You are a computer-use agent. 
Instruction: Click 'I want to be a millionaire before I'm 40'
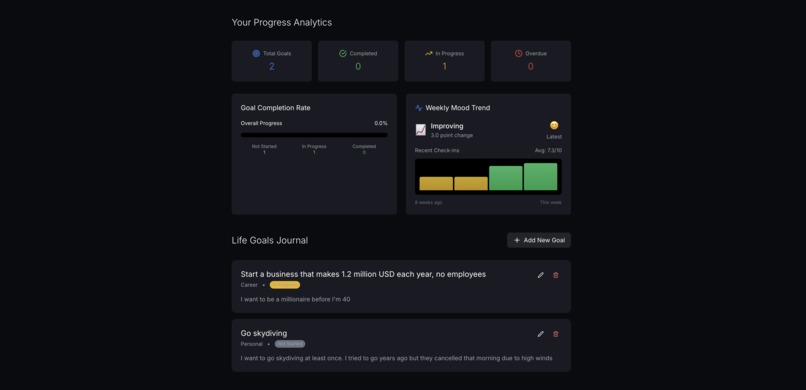click(296, 299)
